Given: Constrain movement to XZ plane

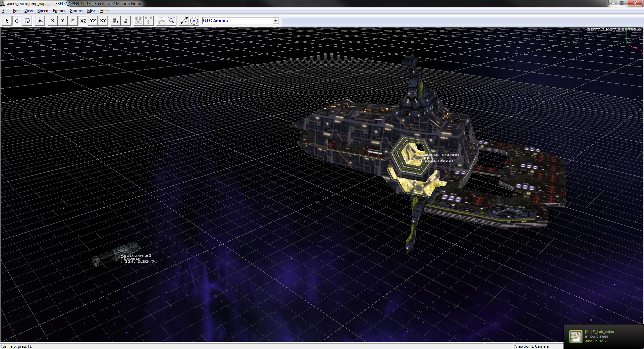Looking at the screenshot, I should [x=83, y=21].
